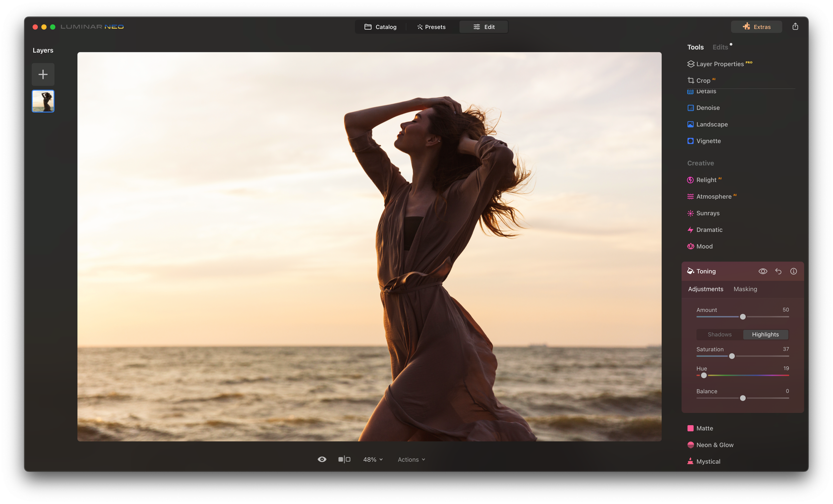
Task: Enable before/after comparison view
Action: (344, 459)
